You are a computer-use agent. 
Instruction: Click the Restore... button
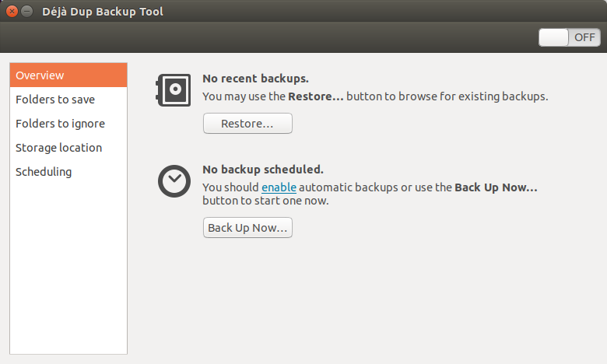point(247,124)
